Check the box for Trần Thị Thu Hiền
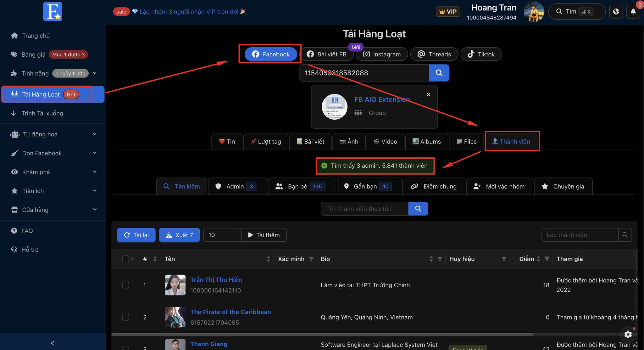This screenshot has height=350, width=644. pos(125,285)
